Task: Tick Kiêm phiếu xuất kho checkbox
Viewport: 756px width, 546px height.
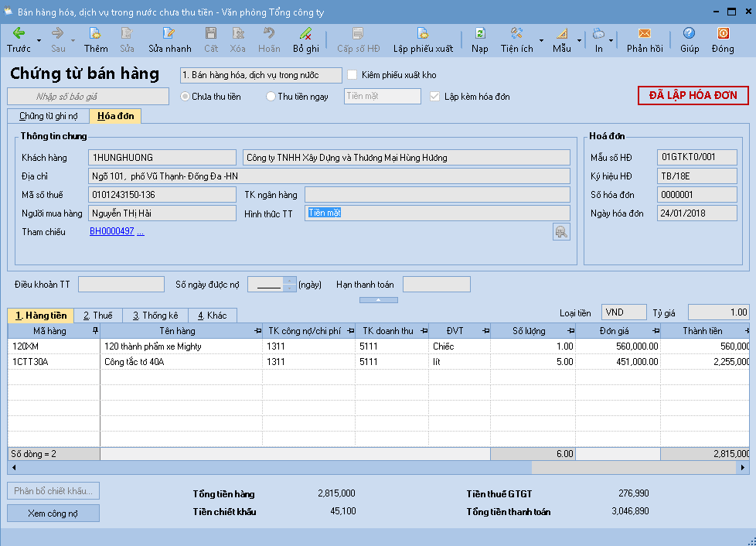Action: [352, 75]
